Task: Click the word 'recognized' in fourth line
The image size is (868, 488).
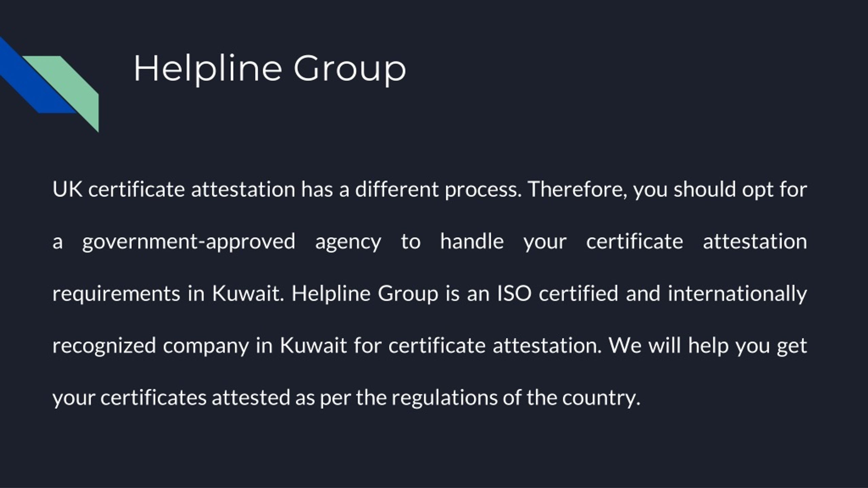Action: coord(104,346)
